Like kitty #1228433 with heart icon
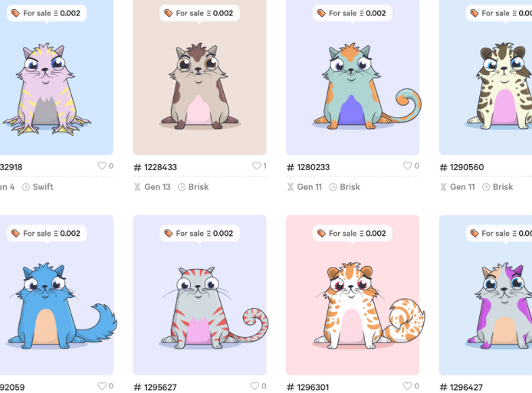This screenshot has width=532, height=393. point(257,165)
